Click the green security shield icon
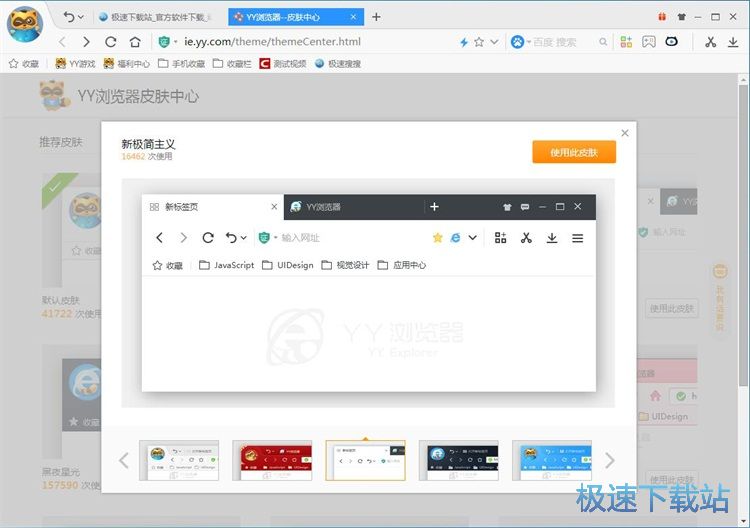Viewport: 750px width, 528px height. pos(164,42)
